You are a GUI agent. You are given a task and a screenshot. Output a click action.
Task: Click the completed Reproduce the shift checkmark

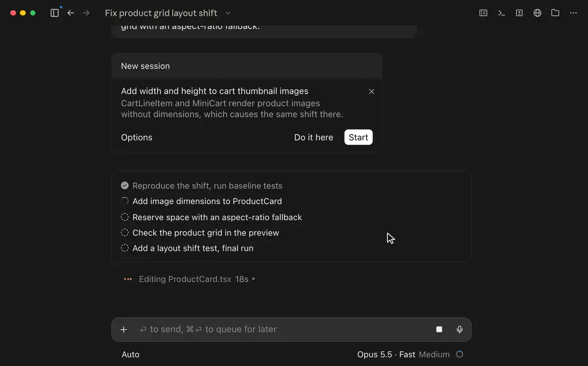point(125,185)
